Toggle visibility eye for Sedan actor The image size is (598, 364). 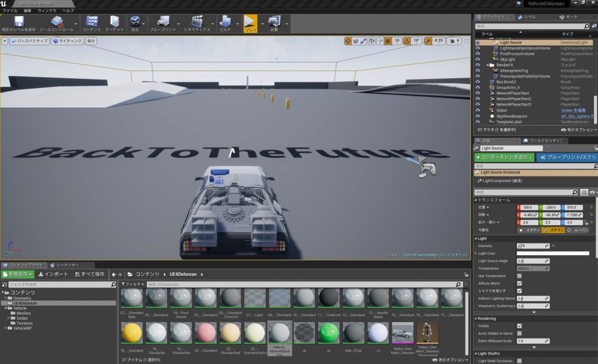[x=478, y=110]
